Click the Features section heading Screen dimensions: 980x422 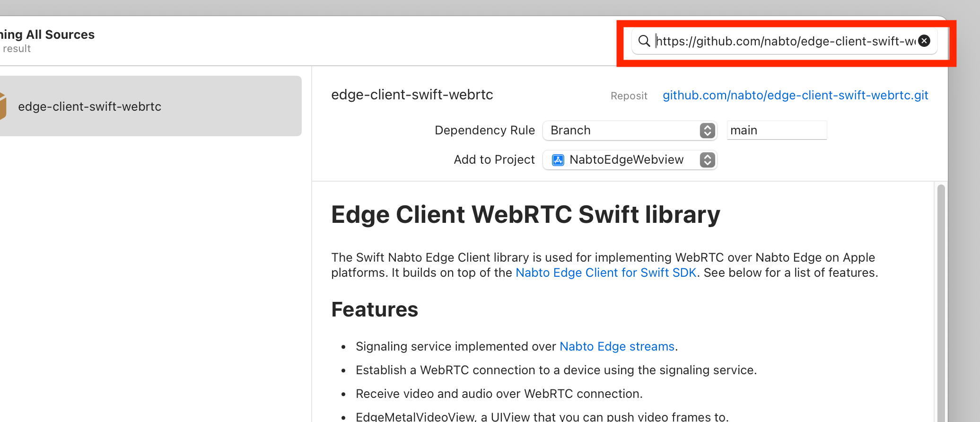(375, 310)
